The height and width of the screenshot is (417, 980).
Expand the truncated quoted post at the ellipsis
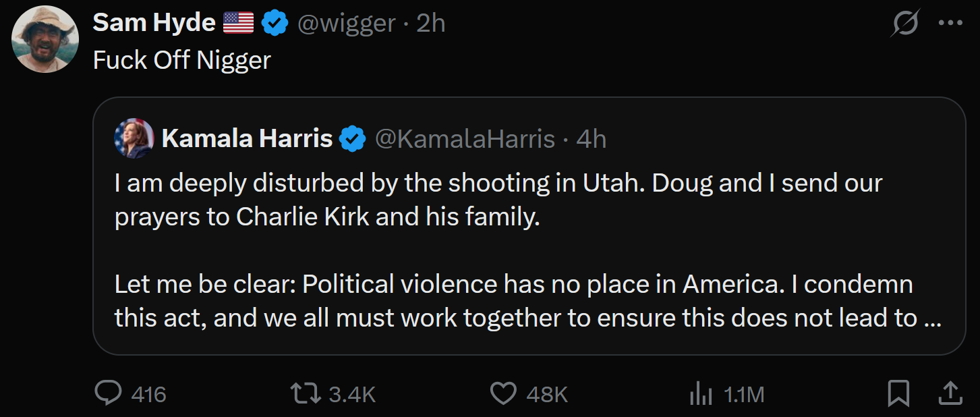(932, 318)
